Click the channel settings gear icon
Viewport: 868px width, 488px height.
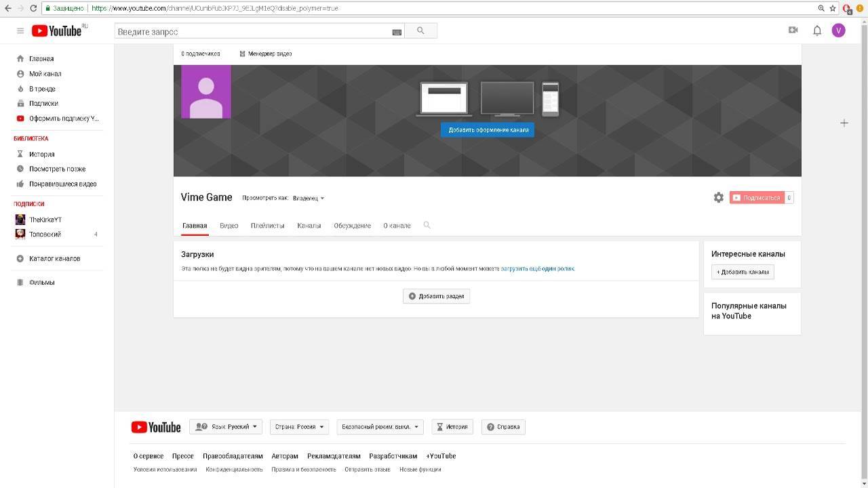719,197
